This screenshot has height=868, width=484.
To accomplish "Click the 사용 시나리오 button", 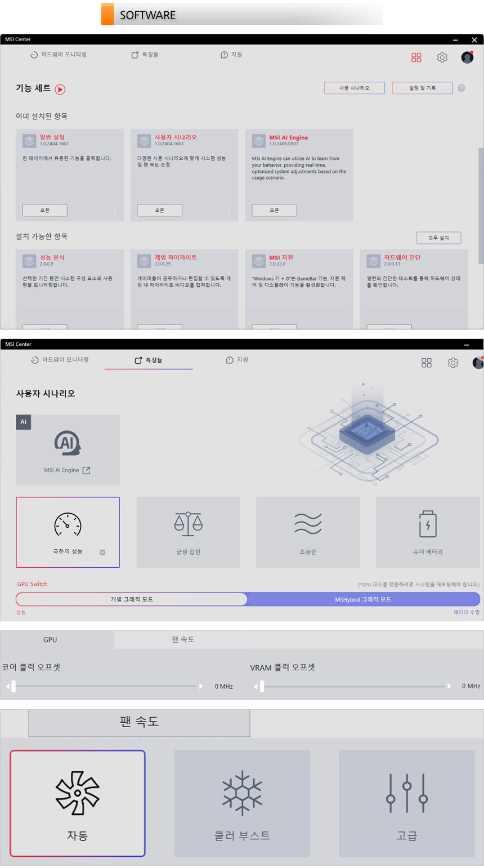I will click(x=355, y=88).
